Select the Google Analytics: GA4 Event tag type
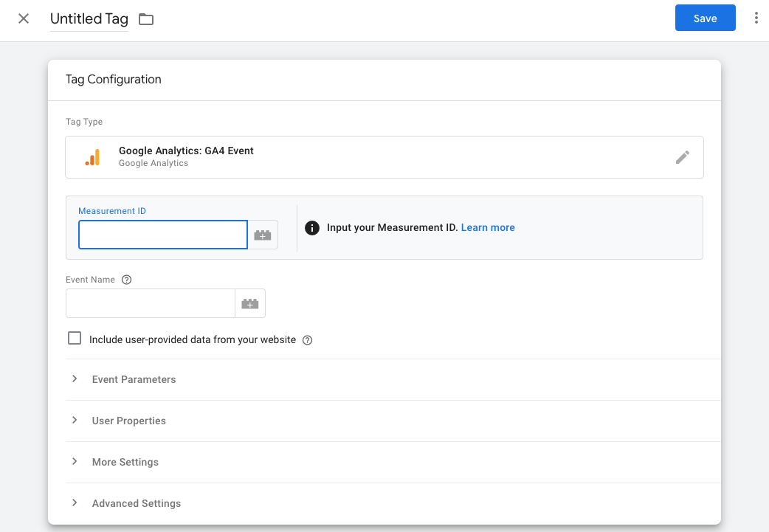Screen dimensions: 769x532 [384, 157]
